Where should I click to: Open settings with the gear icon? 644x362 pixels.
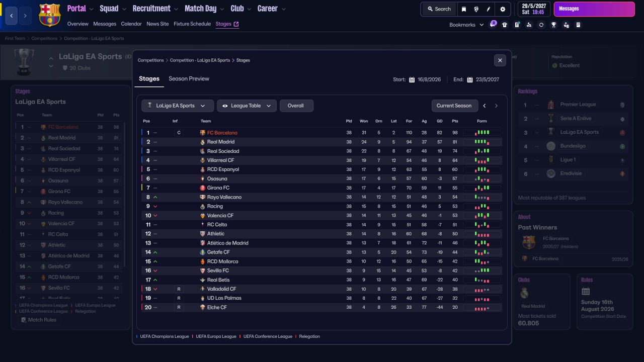pos(503,9)
